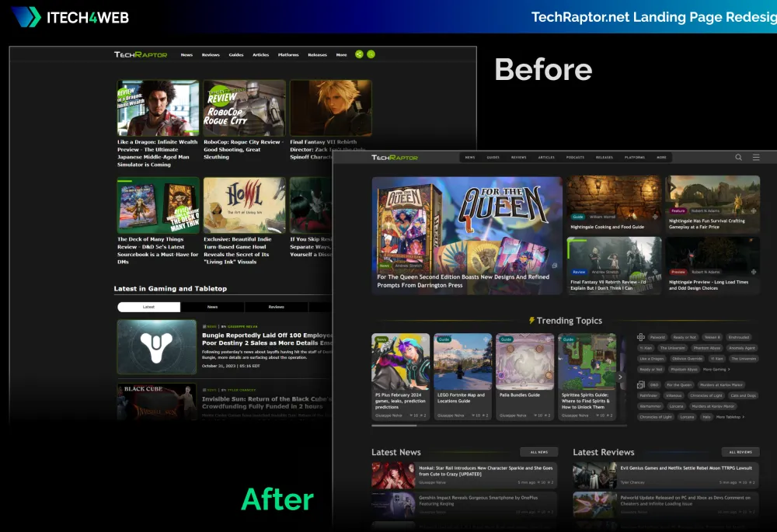Open RoboCop: Rogue City review thumbnail
777x532 pixels.
244,108
